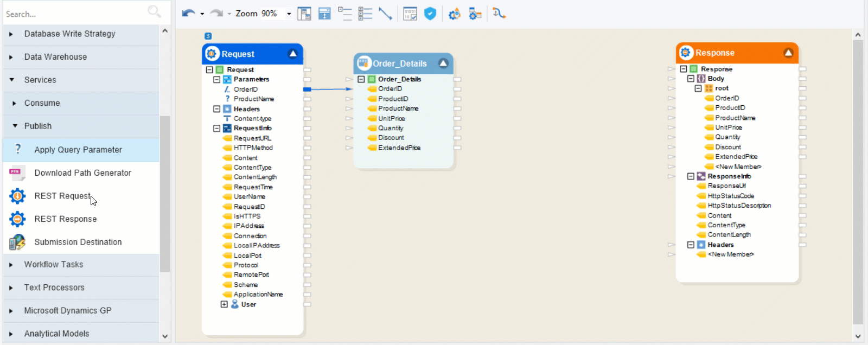Select REST Response in the toolbox
This screenshot has height=345, width=868.
click(x=66, y=219)
